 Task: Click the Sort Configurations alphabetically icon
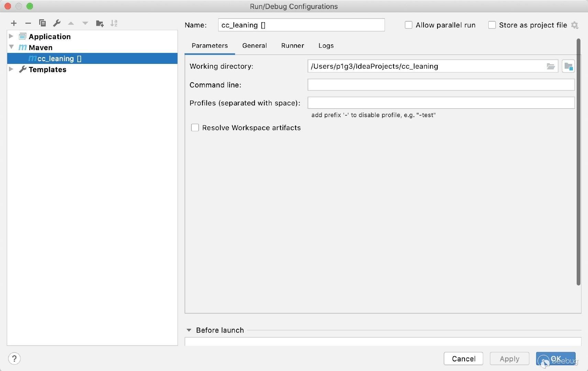pos(114,23)
